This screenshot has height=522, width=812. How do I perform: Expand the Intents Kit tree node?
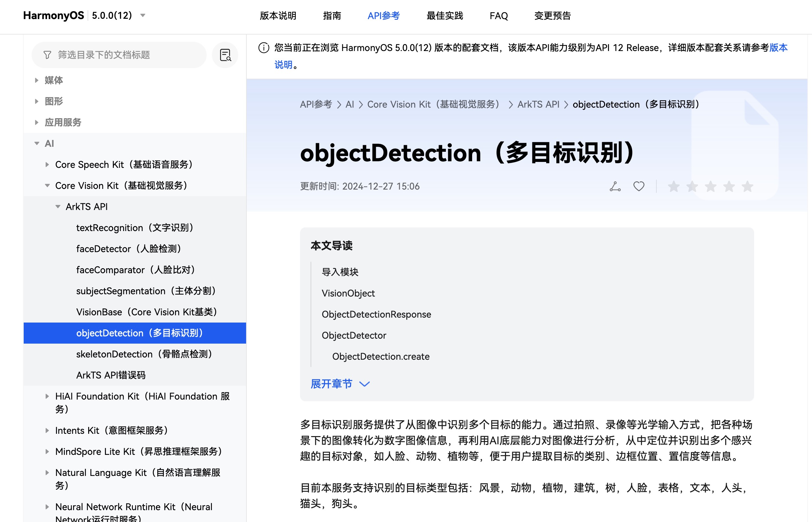coord(47,431)
